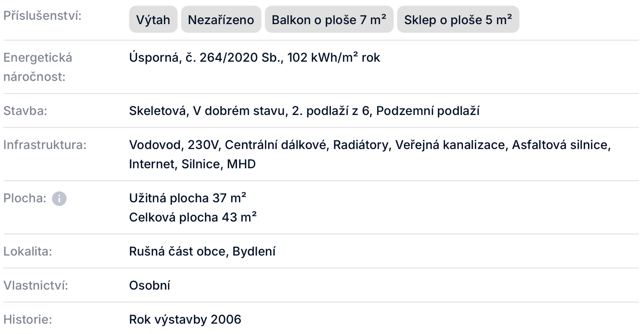The image size is (644, 334).
Task: Click the Rok výstavby 2006 text
Action: (185, 320)
